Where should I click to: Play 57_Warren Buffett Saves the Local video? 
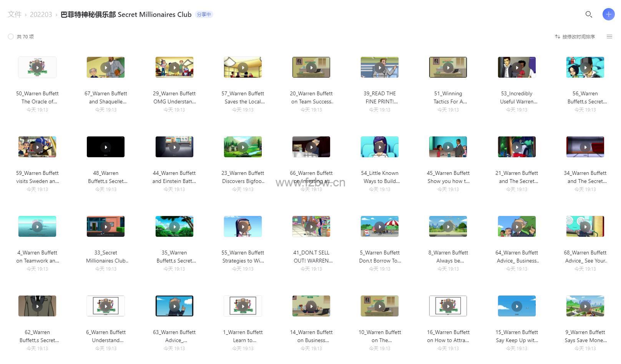(243, 67)
